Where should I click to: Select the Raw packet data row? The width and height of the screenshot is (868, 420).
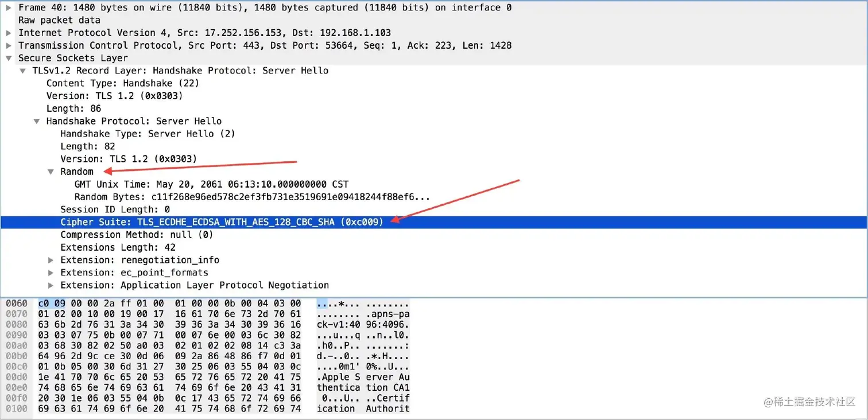click(x=434, y=20)
